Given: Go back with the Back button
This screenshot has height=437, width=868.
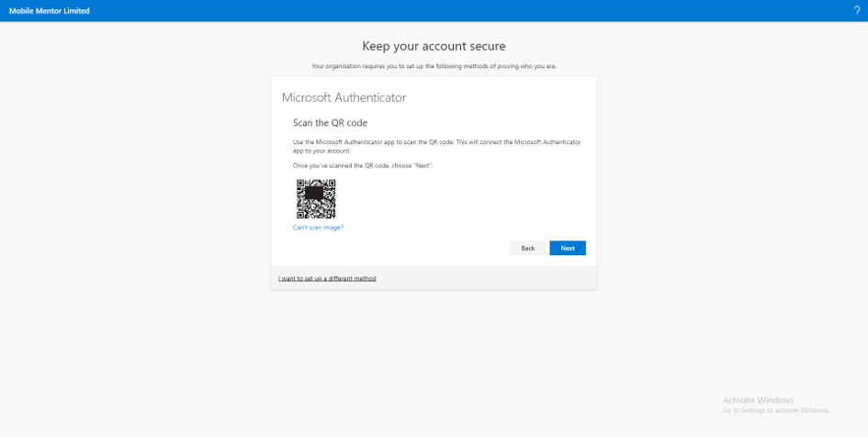Looking at the screenshot, I should 527,249.
